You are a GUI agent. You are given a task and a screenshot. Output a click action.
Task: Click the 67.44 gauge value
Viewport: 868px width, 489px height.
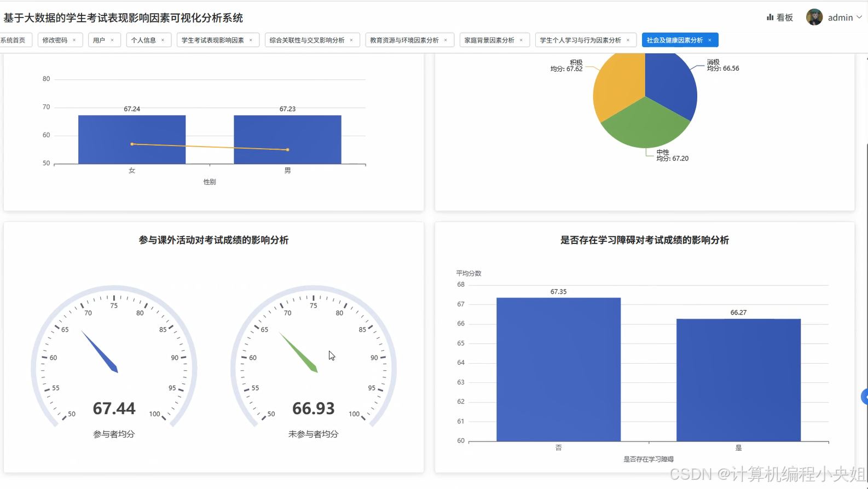(x=114, y=408)
